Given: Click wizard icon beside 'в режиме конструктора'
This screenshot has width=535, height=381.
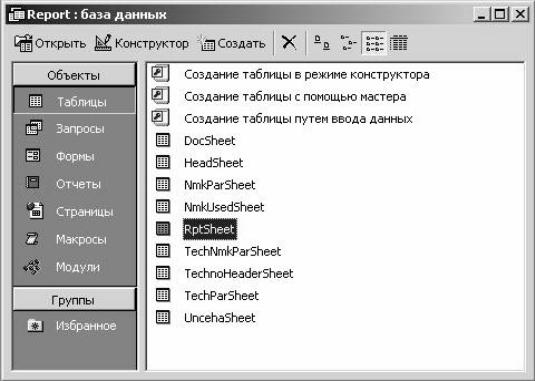Looking at the screenshot, I should [160, 73].
